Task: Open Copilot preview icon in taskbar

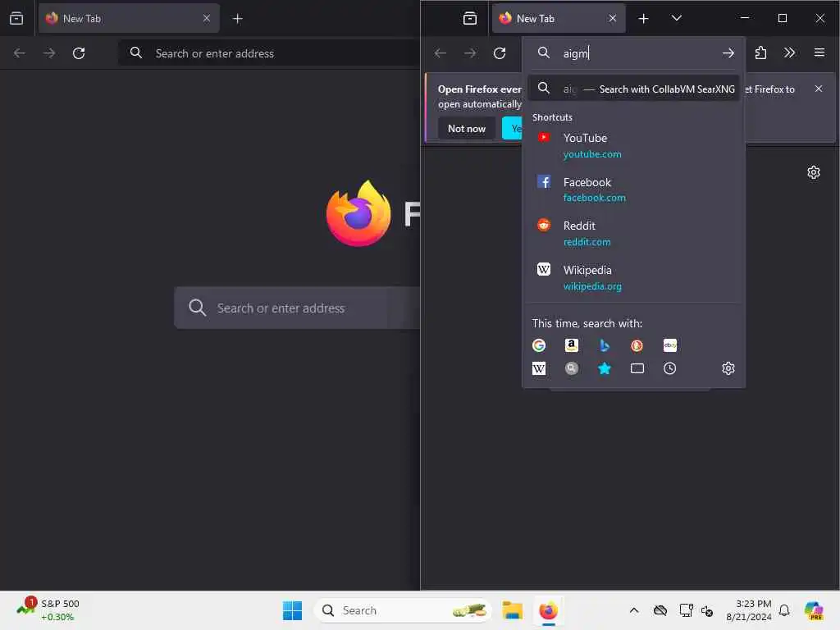Action: coord(814,610)
